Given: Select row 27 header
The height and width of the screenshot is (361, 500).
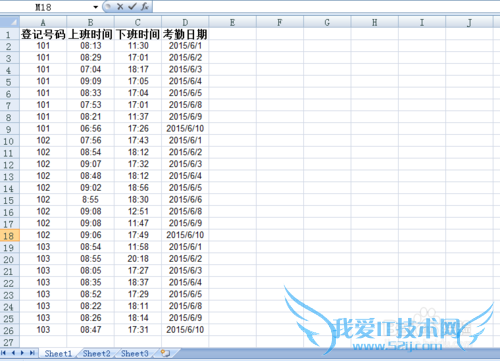Looking at the screenshot, I should pyautogui.click(x=10, y=342).
